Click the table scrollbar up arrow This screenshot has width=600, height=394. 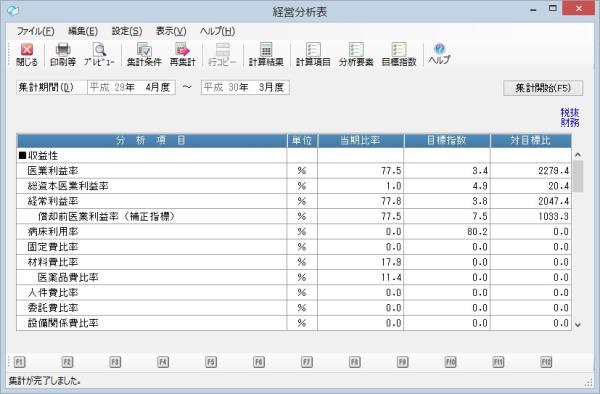(578, 155)
